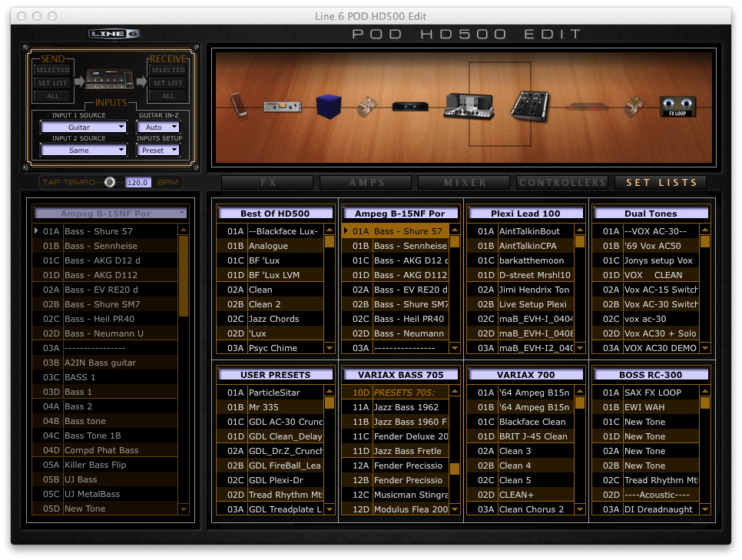Switch to the FX tab
Image resolution: width=742 pixels, height=560 pixels.
click(267, 183)
